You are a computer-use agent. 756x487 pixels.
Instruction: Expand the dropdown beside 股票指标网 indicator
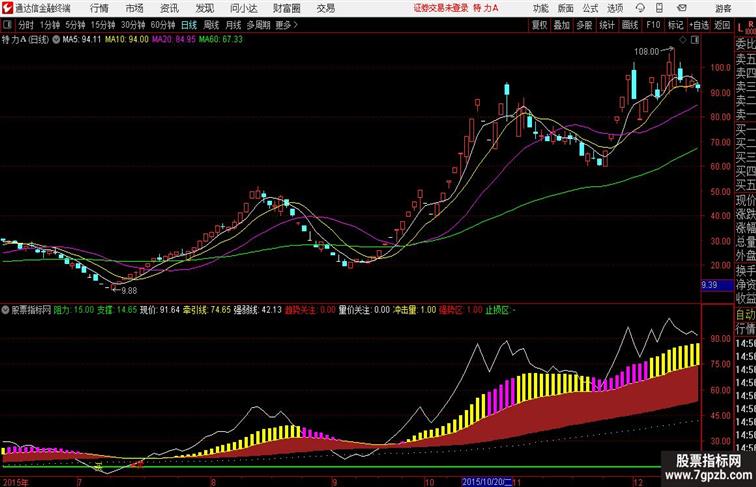pos(5,310)
